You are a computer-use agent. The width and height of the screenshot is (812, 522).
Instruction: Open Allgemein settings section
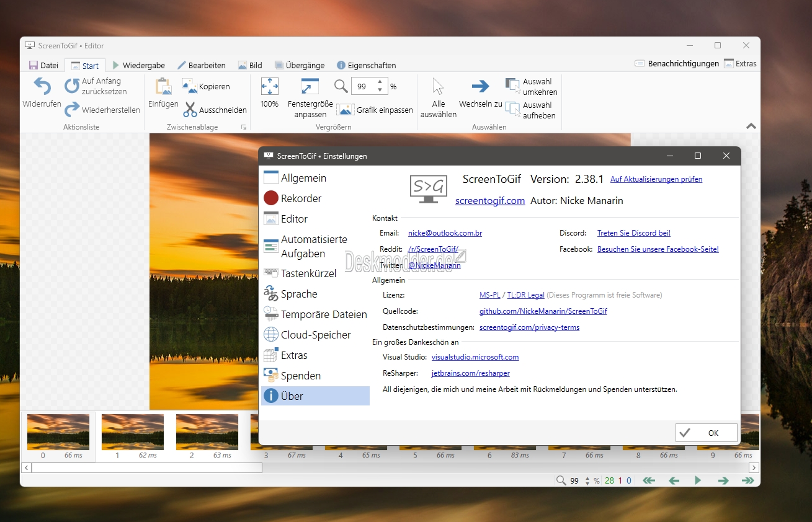click(315, 178)
